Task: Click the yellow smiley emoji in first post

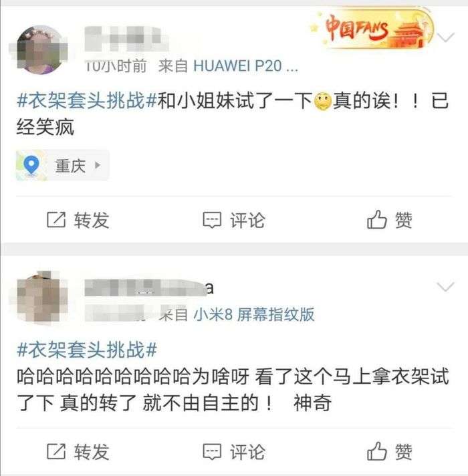Action: pos(322,102)
